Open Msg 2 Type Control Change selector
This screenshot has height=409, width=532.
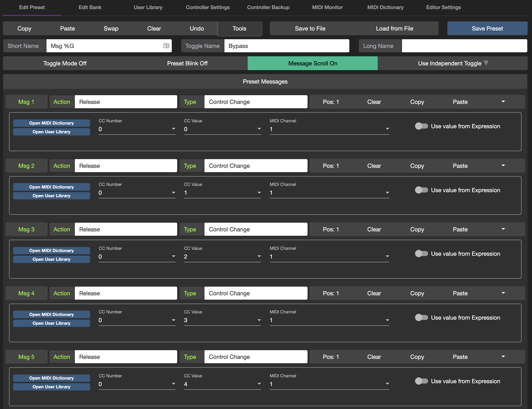coord(255,166)
